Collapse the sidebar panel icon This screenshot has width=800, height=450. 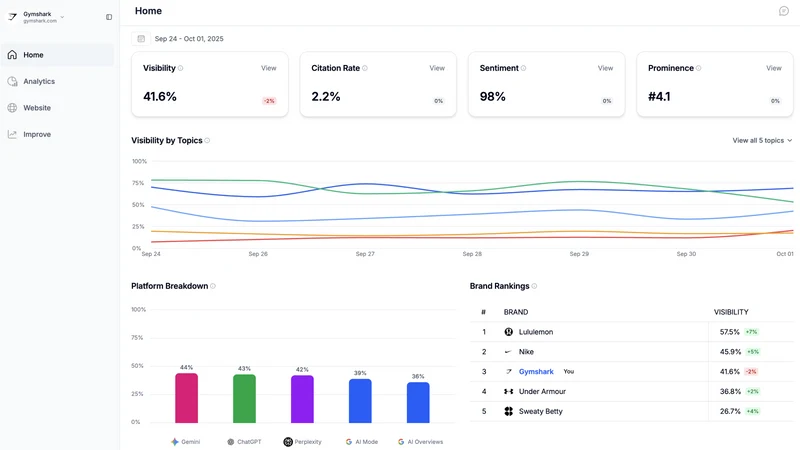(109, 17)
